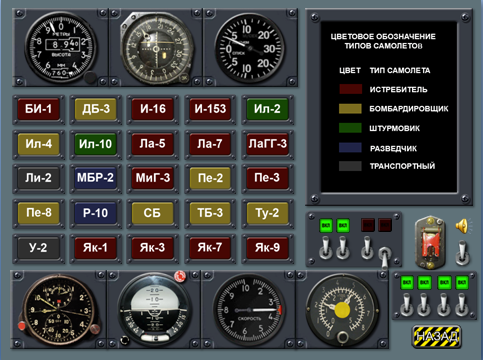The height and width of the screenshot is (360, 483).
Task: Select the МБР-2 reconnaissance plane button
Action: coord(95,178)
